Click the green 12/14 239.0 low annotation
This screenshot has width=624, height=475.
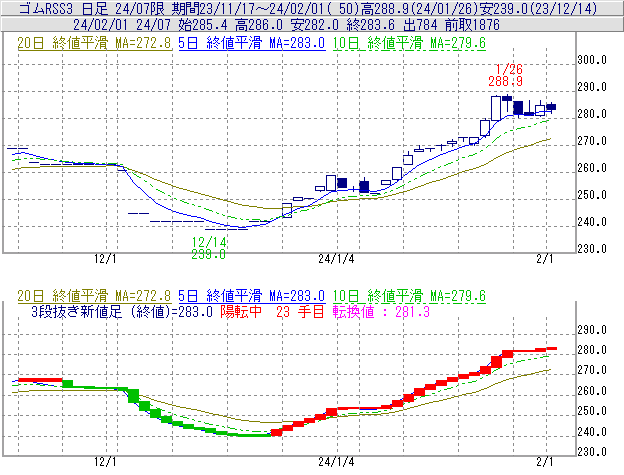[x=209, y=248]
